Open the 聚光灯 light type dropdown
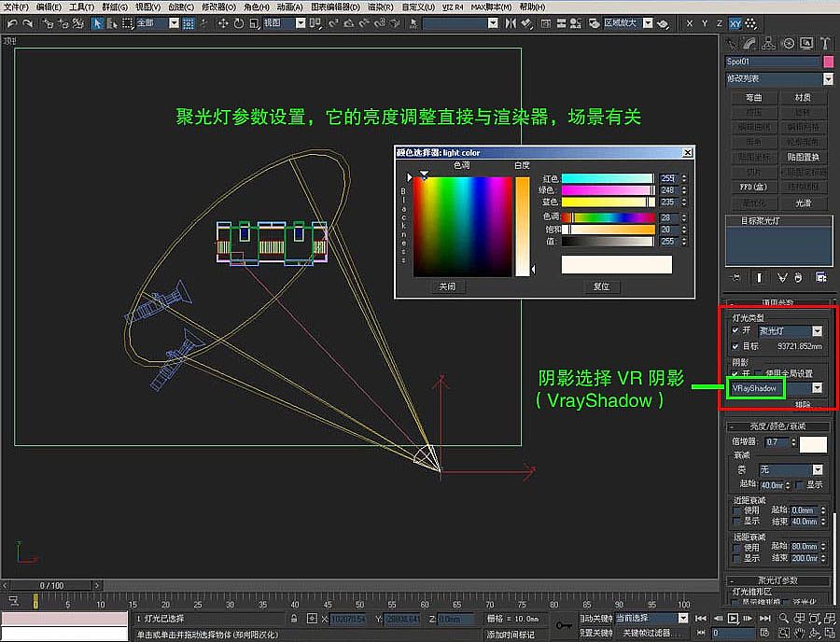The height and width of the screenshot is (642, 840). (819, 330)
